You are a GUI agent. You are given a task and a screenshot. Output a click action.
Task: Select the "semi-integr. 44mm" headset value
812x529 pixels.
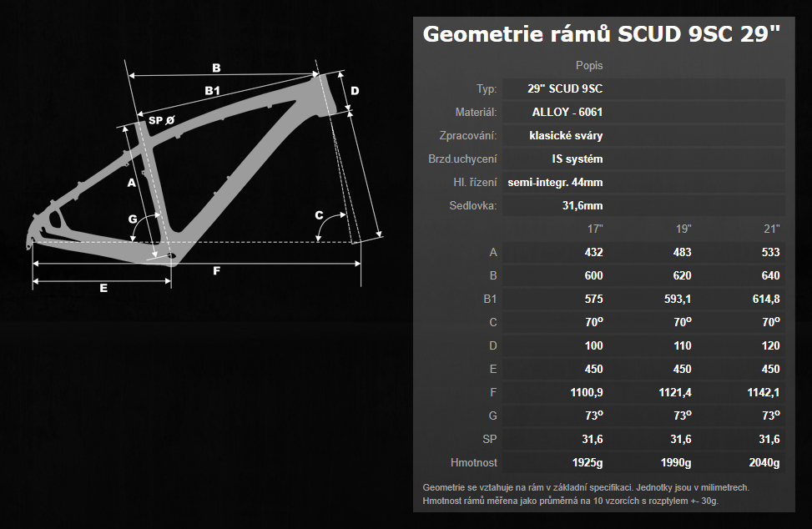(x=555, y=182)
